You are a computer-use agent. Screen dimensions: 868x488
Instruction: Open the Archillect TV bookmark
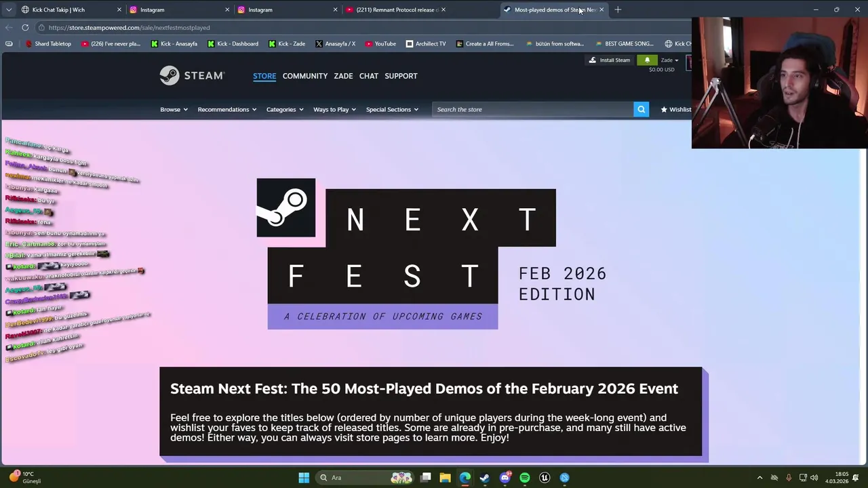426,43
